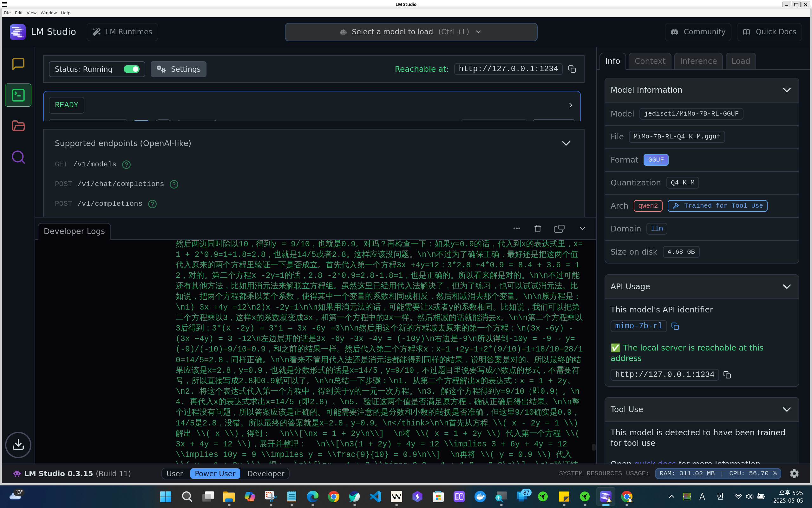The image size is (812, 508).
Task: Click the GGUF format badge
Action: 656,160
